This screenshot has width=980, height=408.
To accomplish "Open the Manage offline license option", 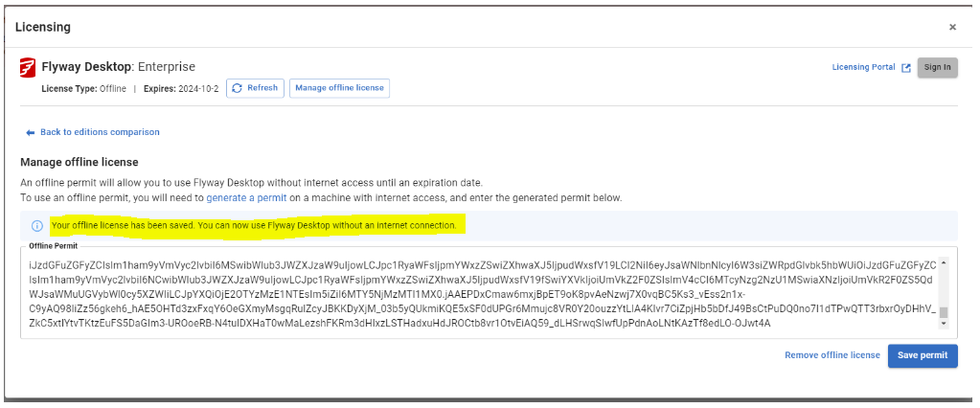I will click(339, 88).
